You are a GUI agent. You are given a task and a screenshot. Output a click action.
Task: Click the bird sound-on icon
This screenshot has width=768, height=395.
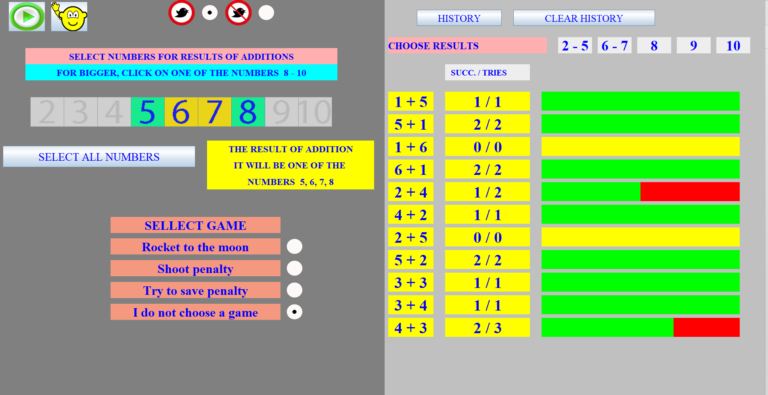point(182,13)
